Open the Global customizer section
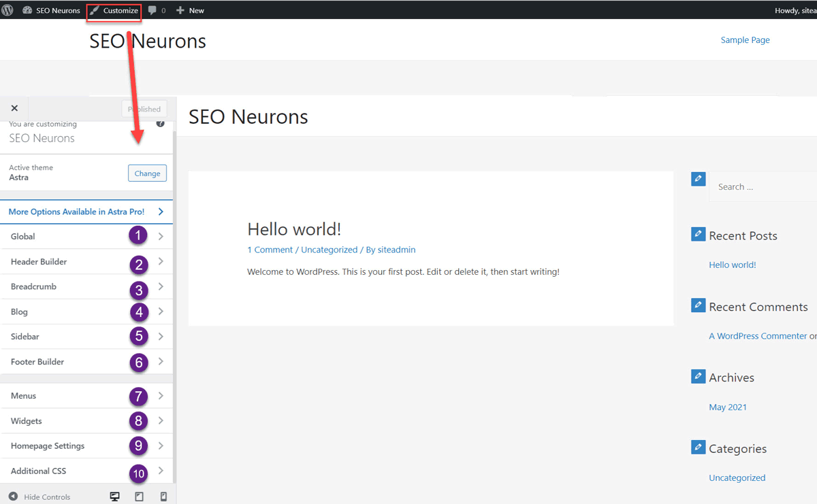 coord(86,236)
